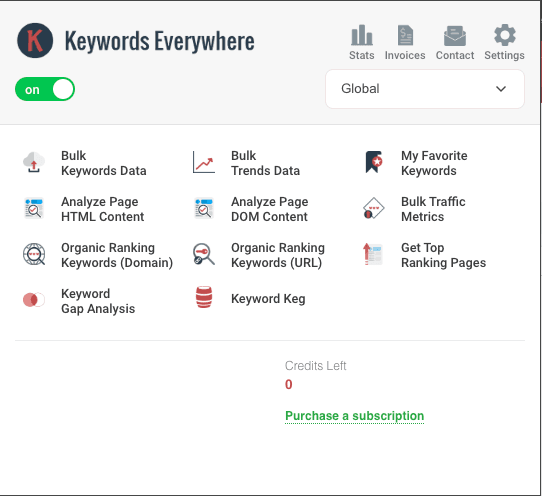Click the Bulk Traffic Metrics diamond icon

coord(374,208)
